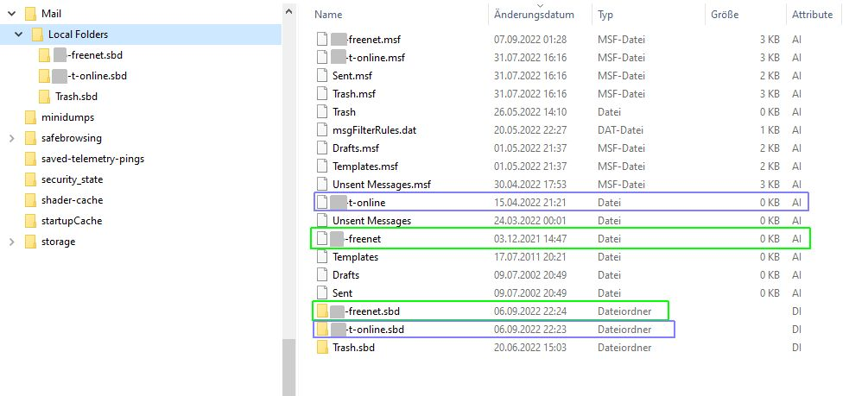Select the minidumps folder icon in tree
Screen dimensions: 868x396
pos(30,117)
